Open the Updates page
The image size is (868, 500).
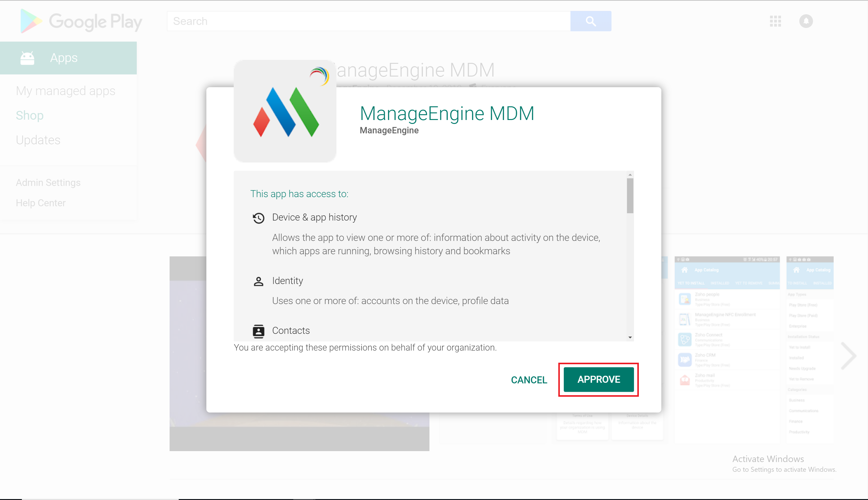(x=38, y=140)
